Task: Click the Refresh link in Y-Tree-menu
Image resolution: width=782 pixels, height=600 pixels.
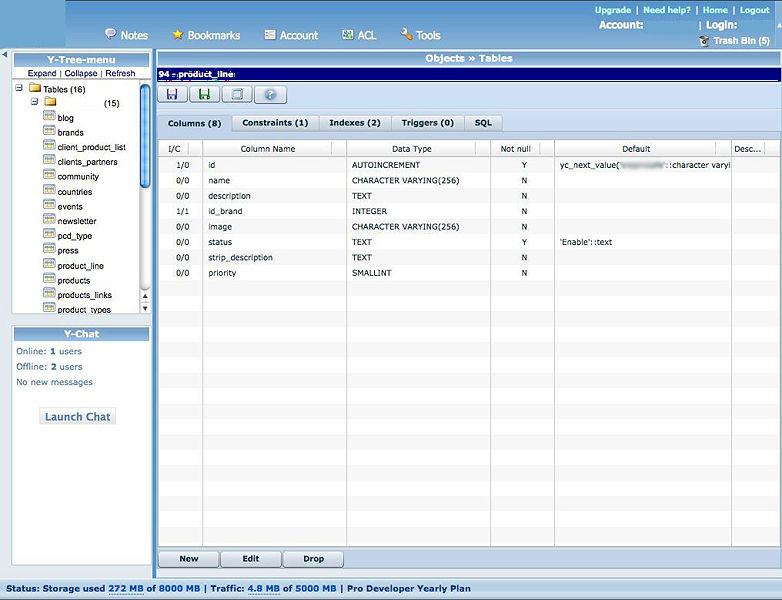Action: pyautogui.click(x=120, y=74)
